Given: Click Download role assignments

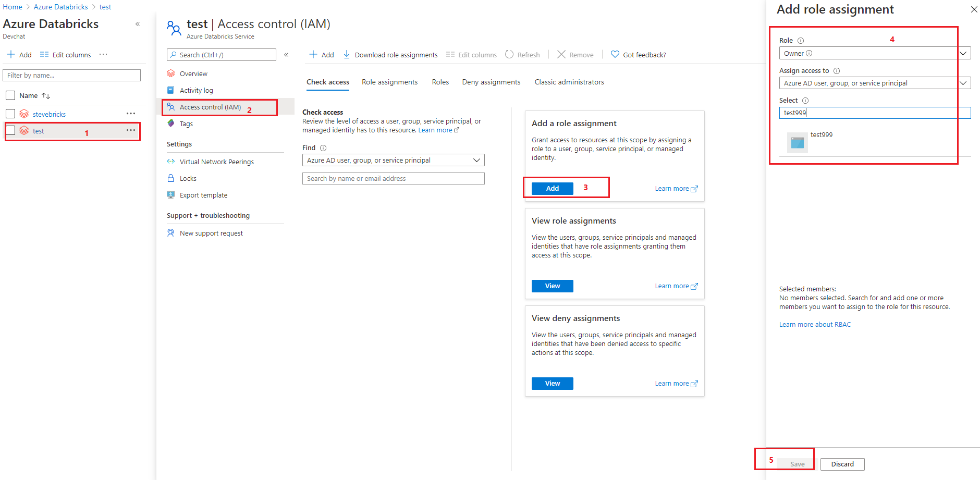Looking at the screenshot, I should (x=390, y=55).
